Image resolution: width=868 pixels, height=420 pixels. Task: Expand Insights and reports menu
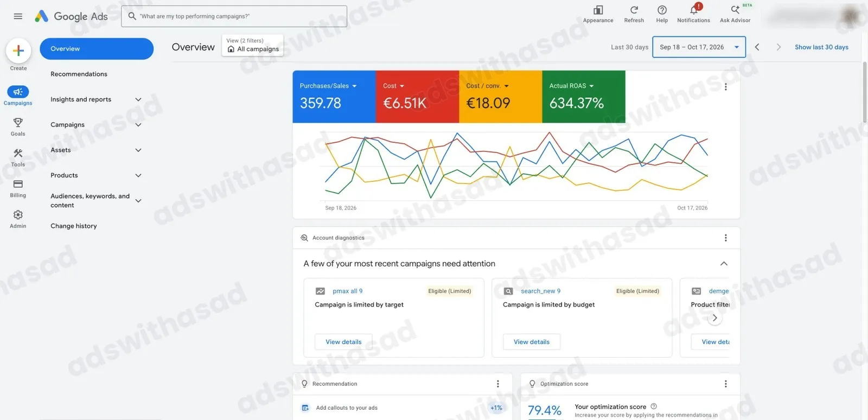pyautogui.click(x=96, y=99)
